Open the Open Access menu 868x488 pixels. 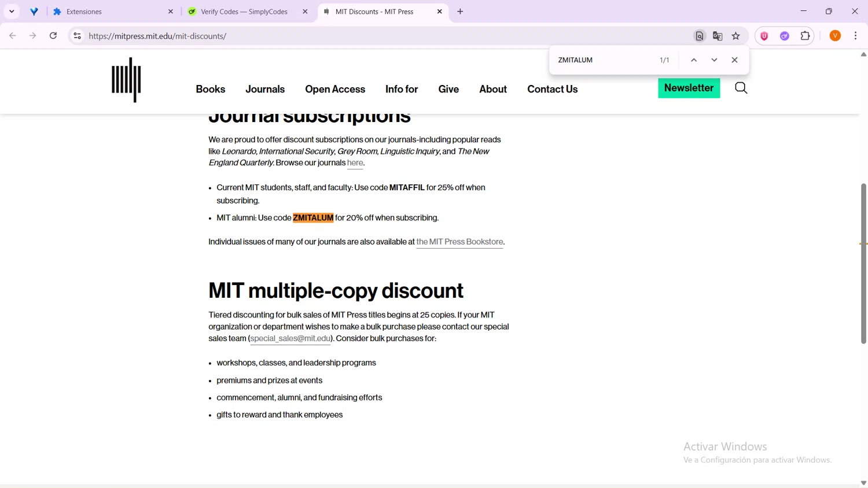click(x=335, y=89)
